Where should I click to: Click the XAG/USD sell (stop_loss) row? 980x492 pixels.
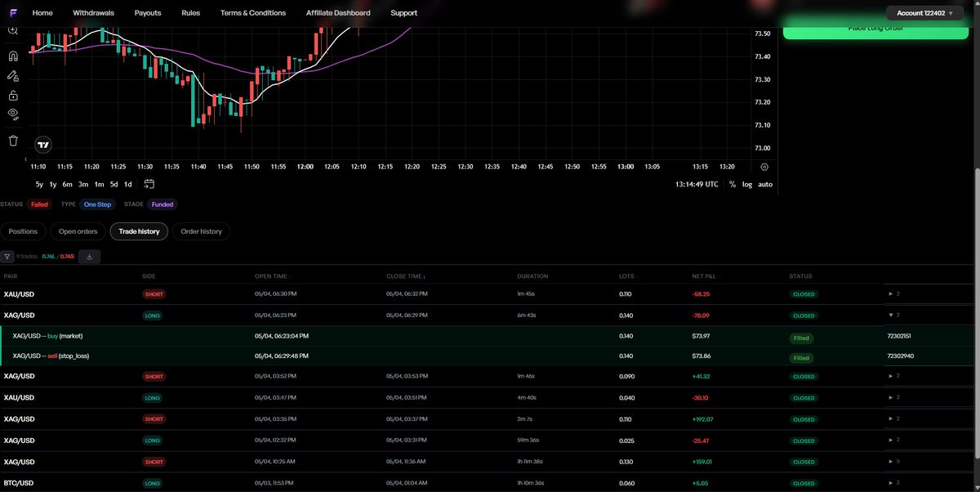[487, 356]
